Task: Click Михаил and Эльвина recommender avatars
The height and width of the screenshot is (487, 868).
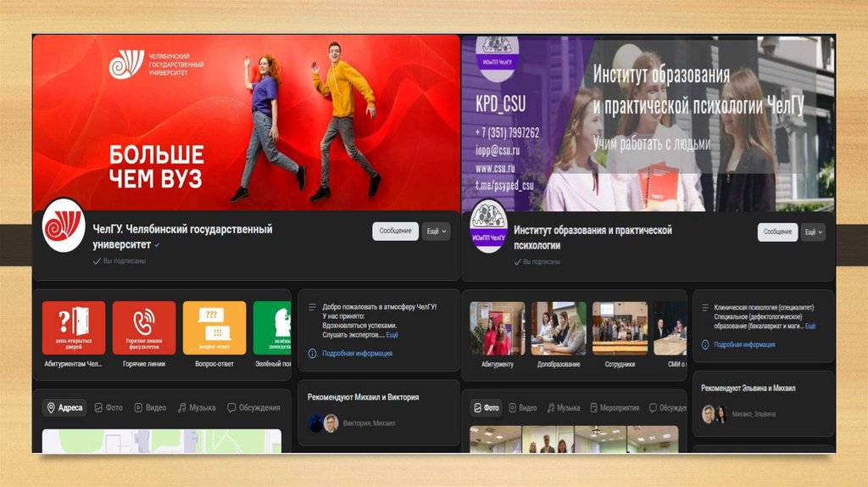Action: [x=714, y=414]
